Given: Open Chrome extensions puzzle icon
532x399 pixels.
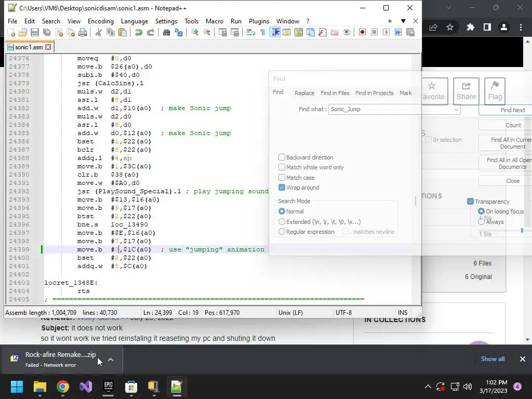Looking at the screenshot, I should pyautogui.click(x=470, y=27).
